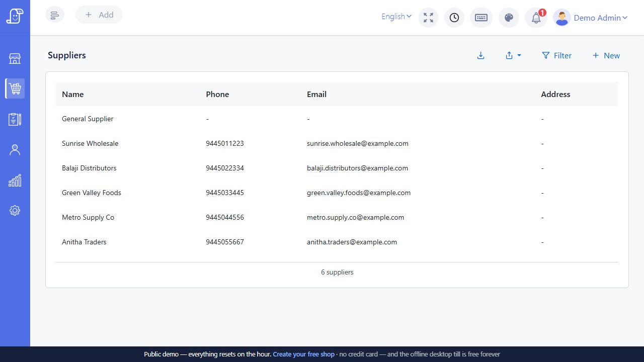Click the Email column header
Image resolution: width=644 pixels, height=362 pixels.
coord(317,94)
